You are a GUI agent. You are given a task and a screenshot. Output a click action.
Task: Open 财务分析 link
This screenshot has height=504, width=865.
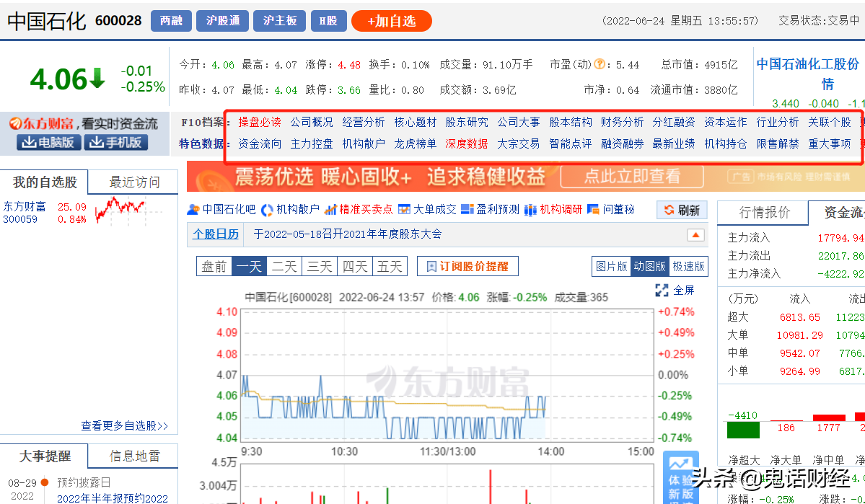tap(623, 122)
